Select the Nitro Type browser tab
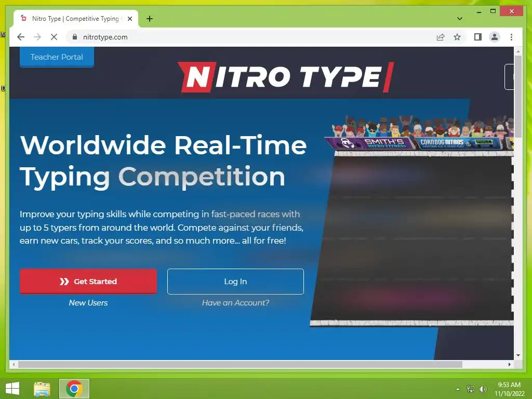532x399 pixels. point(76,19)
